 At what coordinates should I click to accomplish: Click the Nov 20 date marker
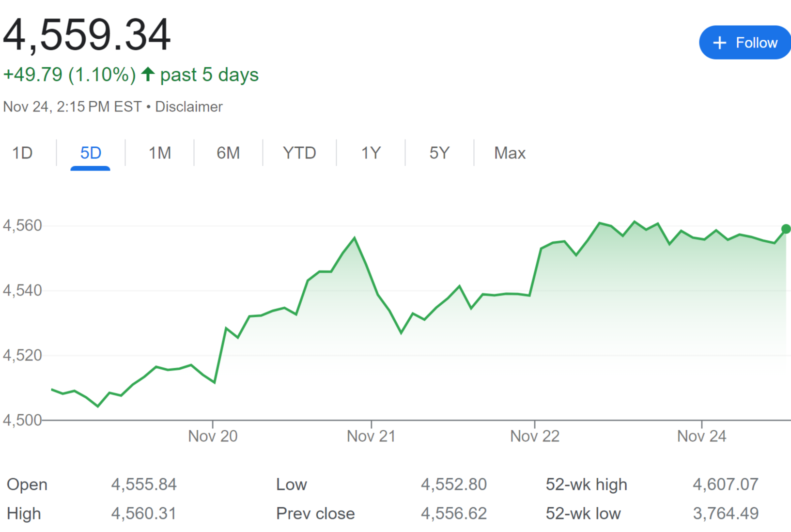213,436
